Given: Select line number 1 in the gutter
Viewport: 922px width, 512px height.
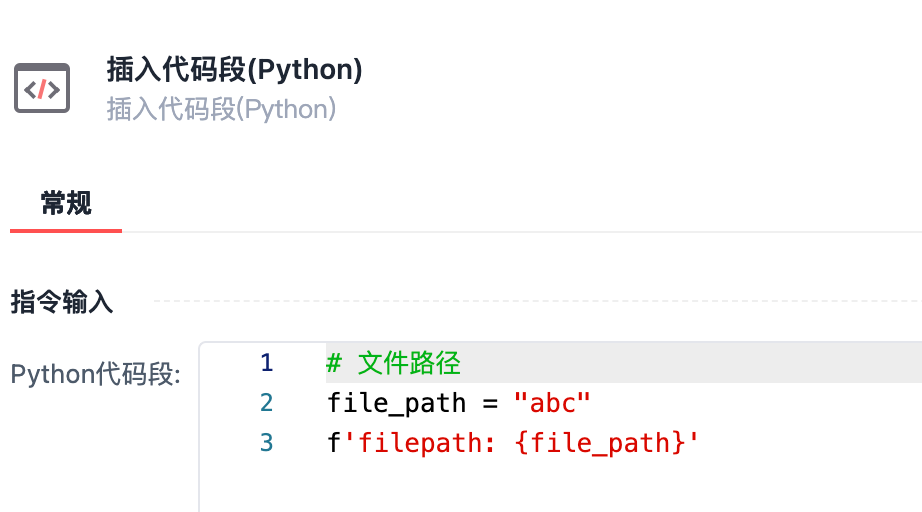Looking at the screenshot, I should 266,363.
